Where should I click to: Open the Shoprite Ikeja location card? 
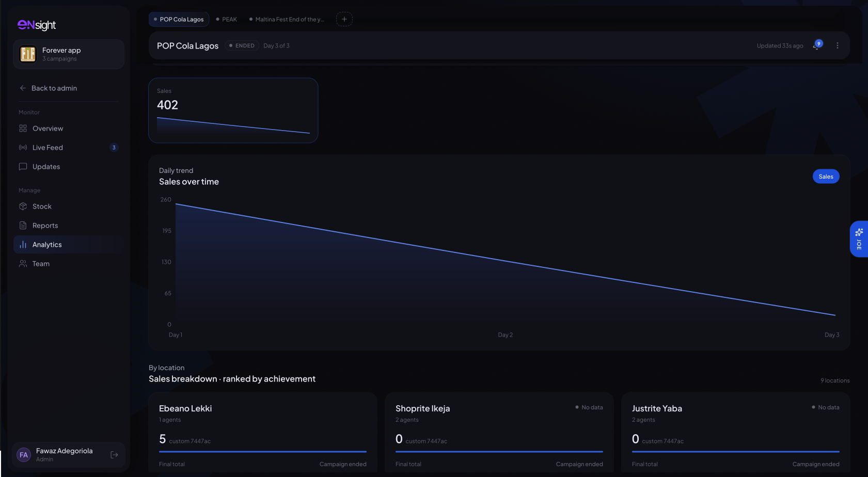coord(499,433)
